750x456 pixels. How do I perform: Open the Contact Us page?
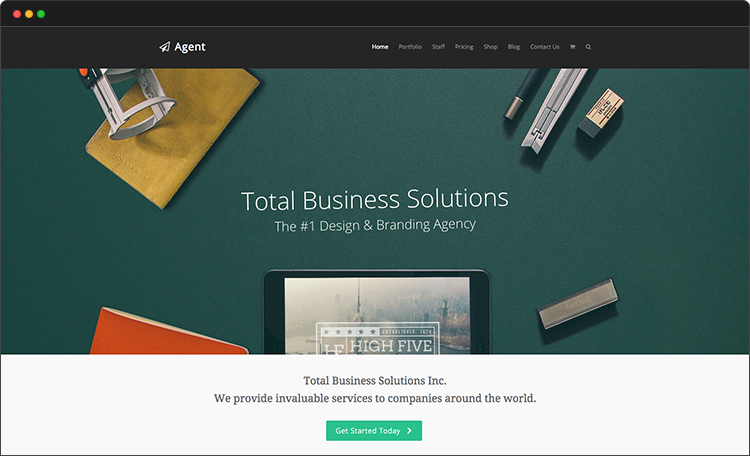[x=544, y=47]
